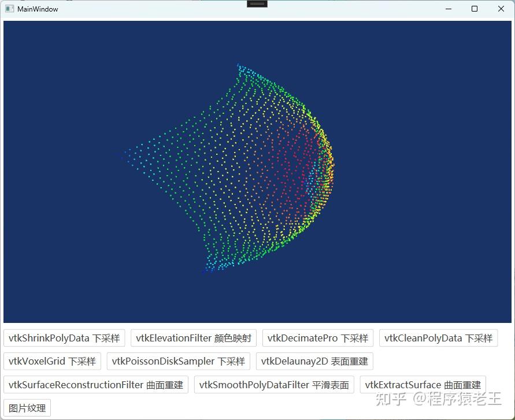The width and height of the screenshot is (515, 420).
Task: Close the MainWindow
Action: point(501,9)
